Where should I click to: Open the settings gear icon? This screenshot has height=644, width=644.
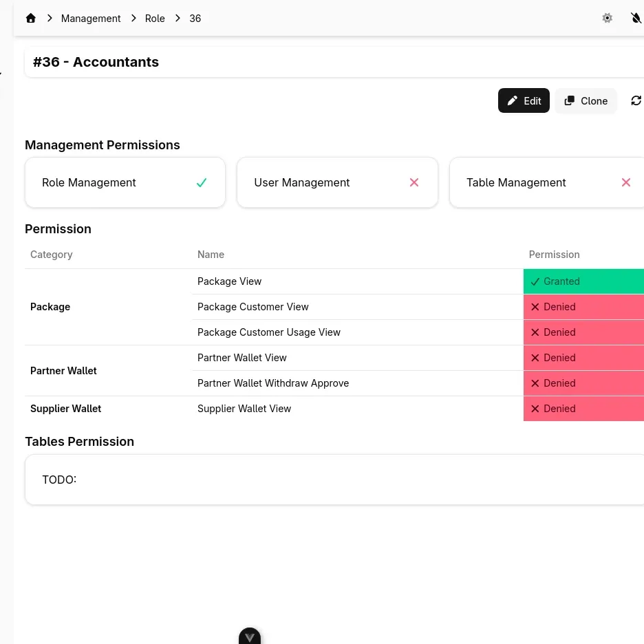pyautogui.click(x=607, y=18)
